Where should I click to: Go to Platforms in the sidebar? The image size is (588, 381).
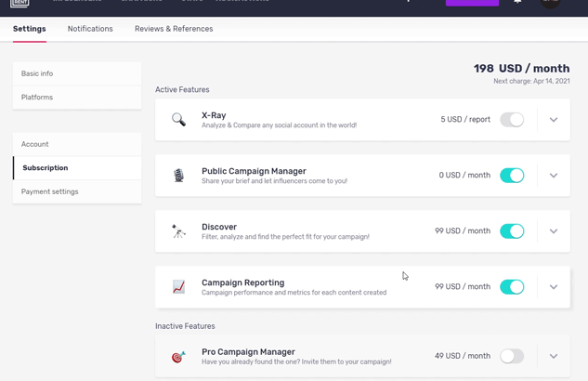(x=77, y=98)
